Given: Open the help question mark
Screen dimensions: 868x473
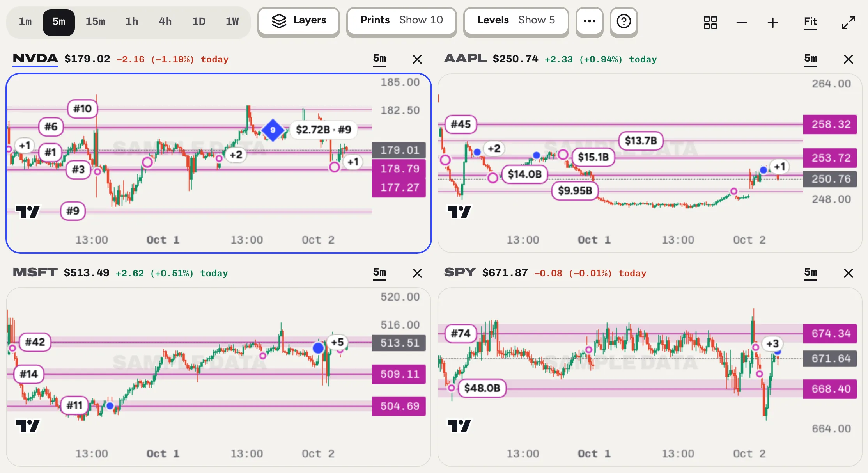Looking at the screenshot, I should [x=624, y=21].
